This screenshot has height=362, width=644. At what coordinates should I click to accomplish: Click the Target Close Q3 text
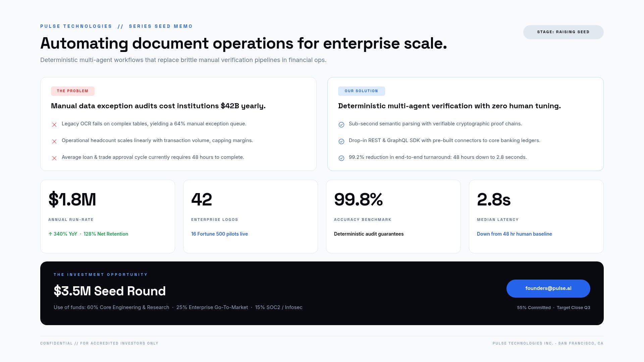(x=574, y=308)
